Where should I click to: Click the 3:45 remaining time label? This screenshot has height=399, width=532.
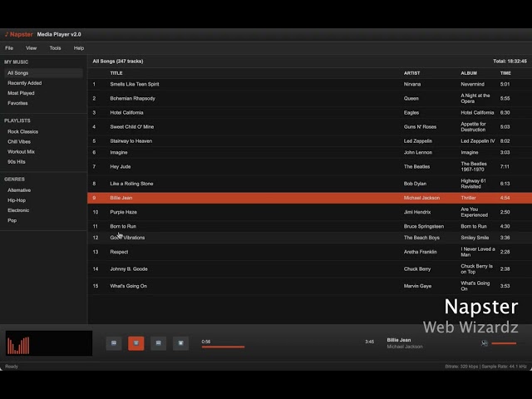click(369, 342)
